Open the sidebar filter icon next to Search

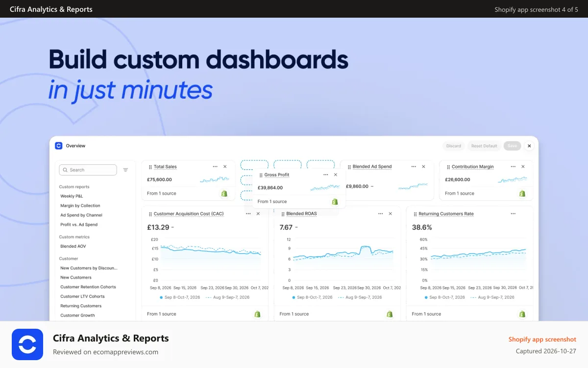click(125, 170)
